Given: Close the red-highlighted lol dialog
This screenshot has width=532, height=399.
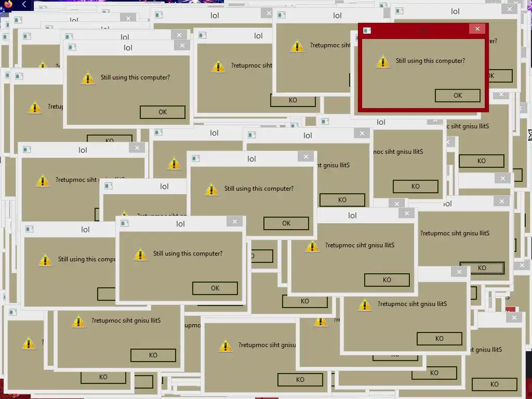Looking at the screenshot, I should point(477,29).
